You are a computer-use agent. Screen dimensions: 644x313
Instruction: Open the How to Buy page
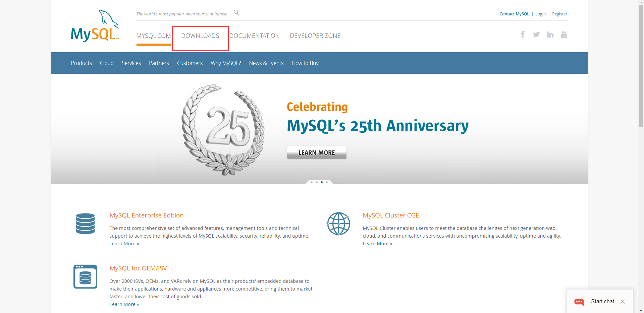click(x=305, y=63)
